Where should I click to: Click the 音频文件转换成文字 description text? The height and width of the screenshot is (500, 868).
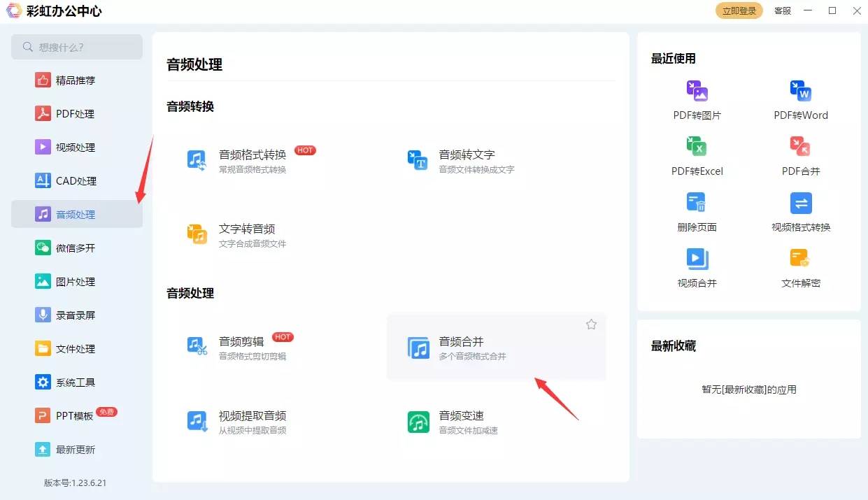tap(476, 169)
